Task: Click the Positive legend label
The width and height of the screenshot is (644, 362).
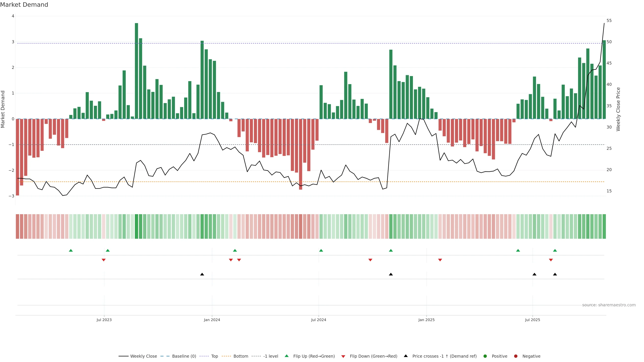Action: (499, 356)
